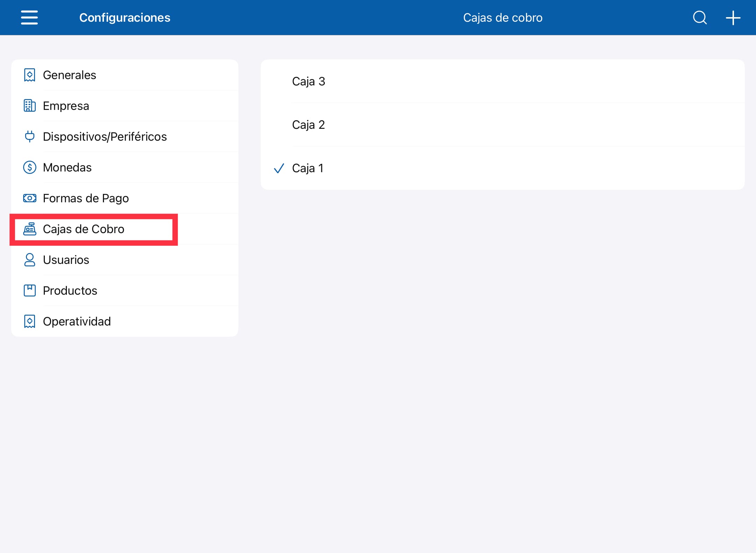This screenshot has width=756, height=553.
Task: Select Caja 1 row
Action: coord(503,168)
